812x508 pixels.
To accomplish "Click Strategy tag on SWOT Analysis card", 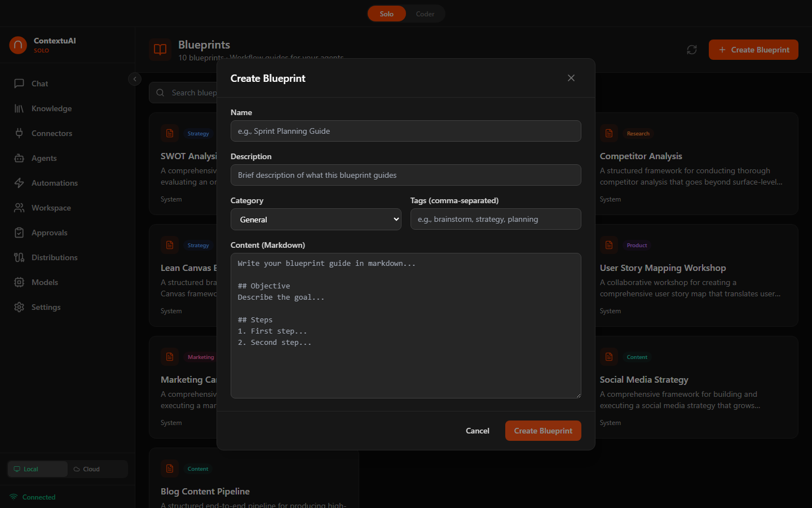I will (x=198, y=134).
